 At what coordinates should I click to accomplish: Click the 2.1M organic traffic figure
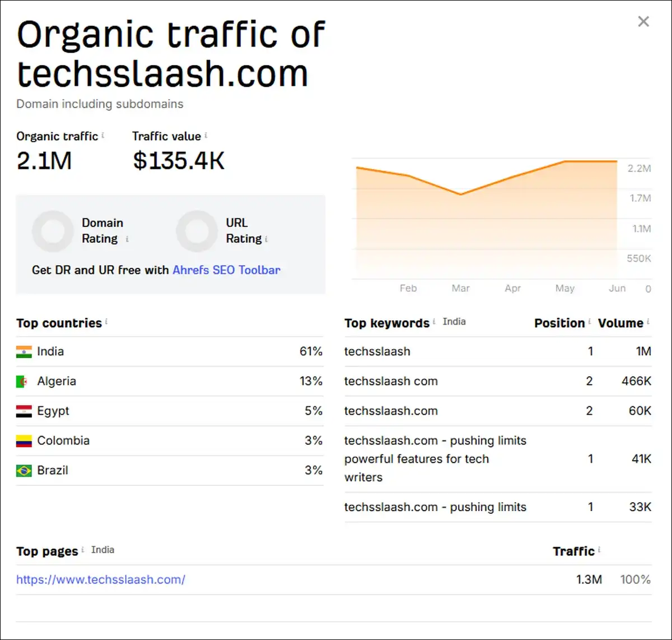tap(44, 161)
